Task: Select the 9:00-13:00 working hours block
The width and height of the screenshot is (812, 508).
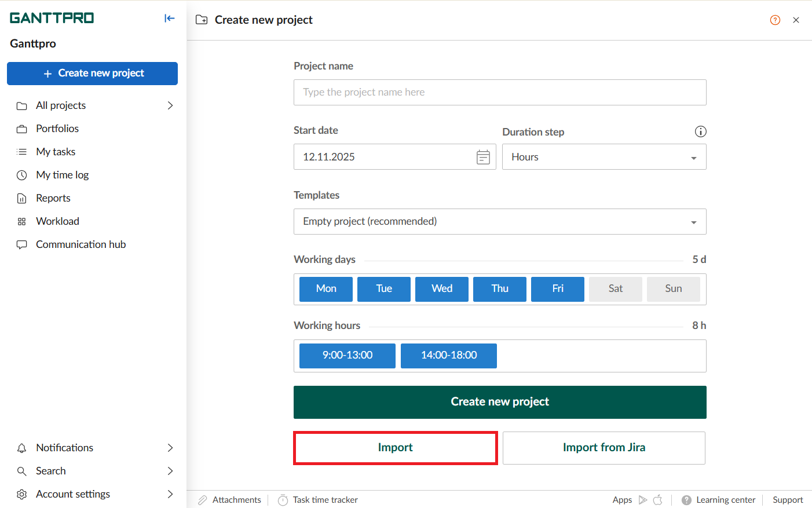Action: 347,356
